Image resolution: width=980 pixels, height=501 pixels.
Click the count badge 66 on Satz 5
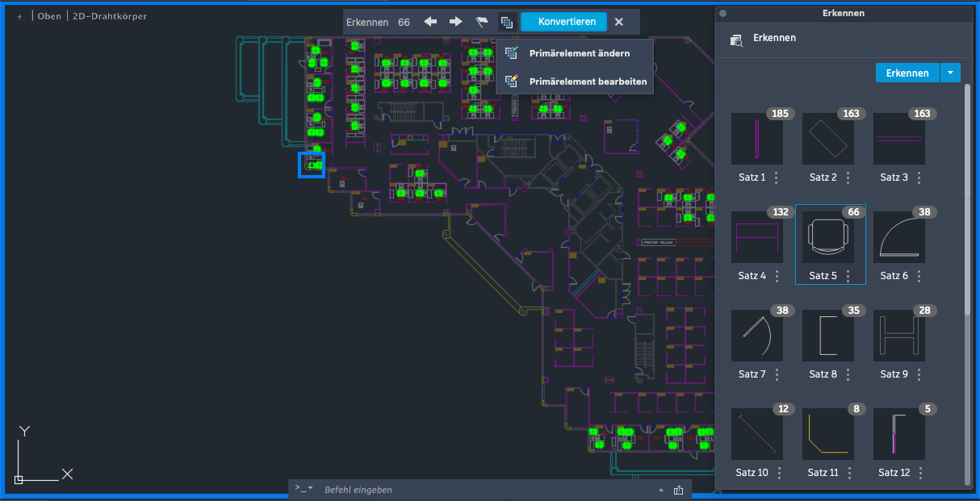coord(854,212)
